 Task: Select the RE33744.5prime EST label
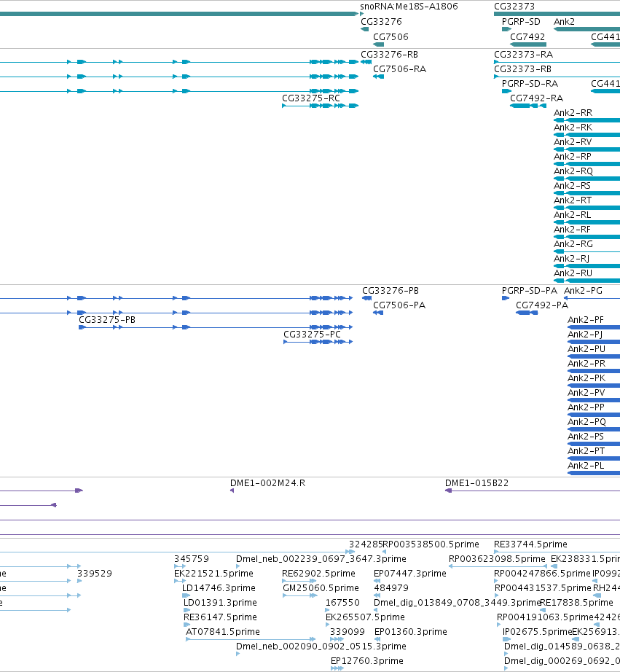[530, 544]
